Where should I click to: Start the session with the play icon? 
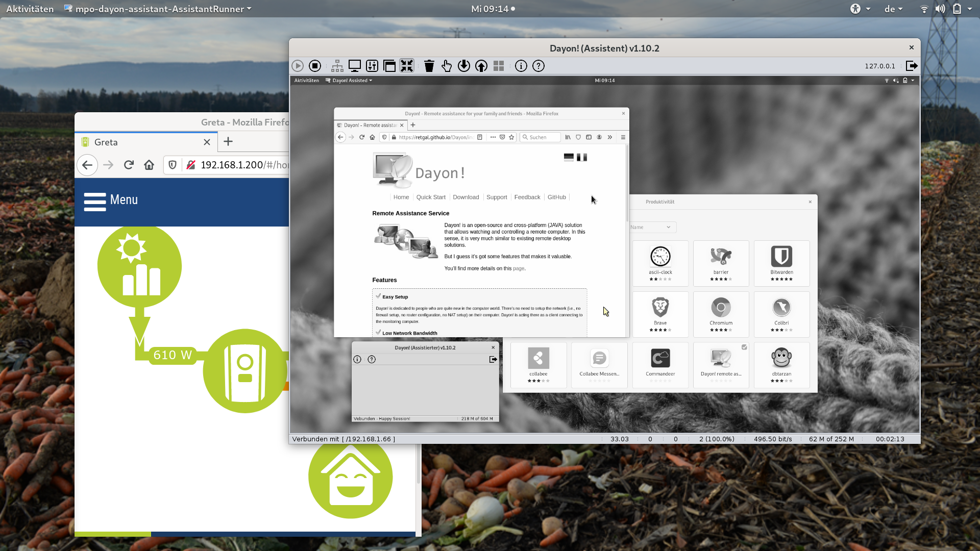pos(298,66)
